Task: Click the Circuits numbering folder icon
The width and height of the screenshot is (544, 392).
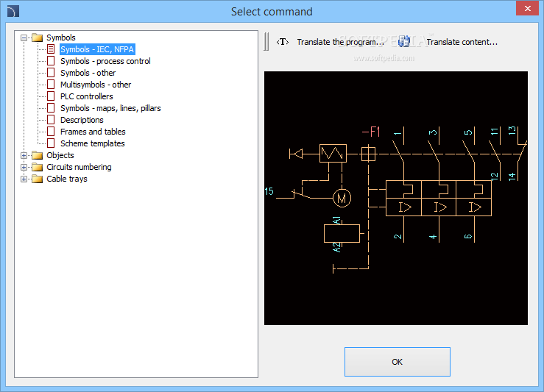Action: click(37, 167)
